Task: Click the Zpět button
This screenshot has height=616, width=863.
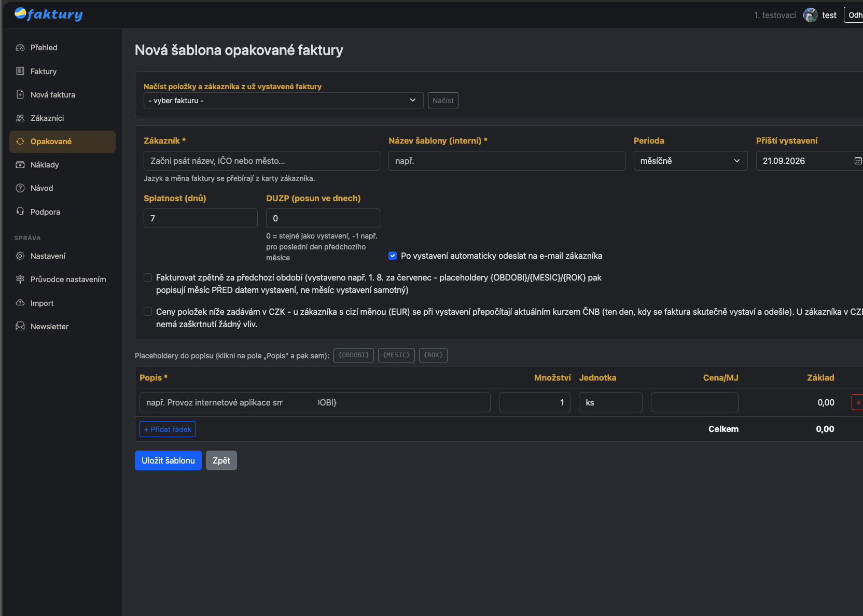Action: tap(221, 460)
